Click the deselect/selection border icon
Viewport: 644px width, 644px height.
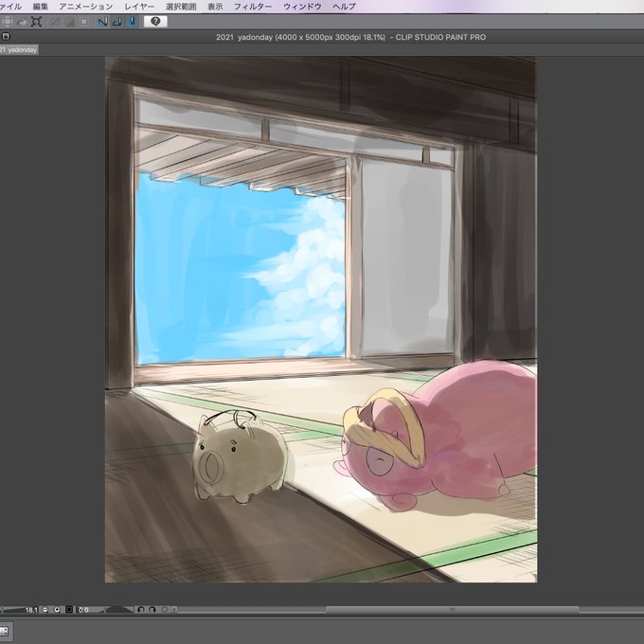pyautogui.click(x=83, y=22)
